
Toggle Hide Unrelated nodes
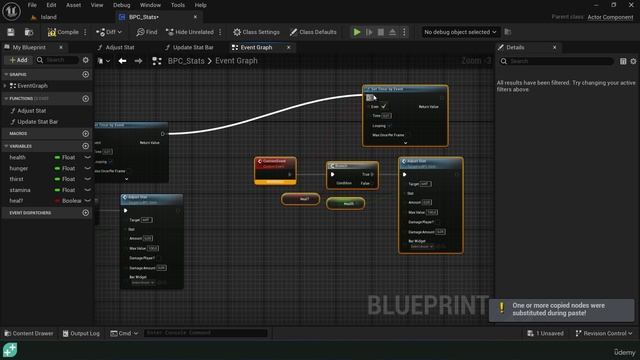click(x=190, y=32)
